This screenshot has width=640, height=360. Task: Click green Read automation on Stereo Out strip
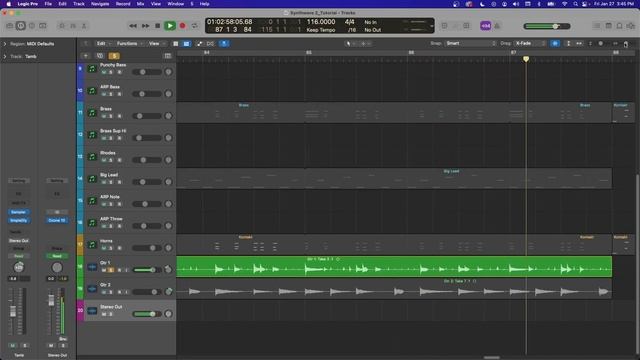[57, 256]
